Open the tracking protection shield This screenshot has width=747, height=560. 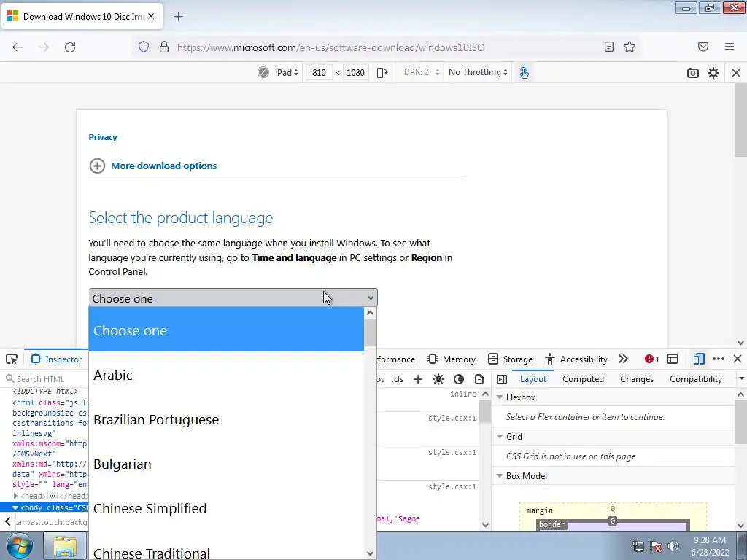tap(144, 47)
